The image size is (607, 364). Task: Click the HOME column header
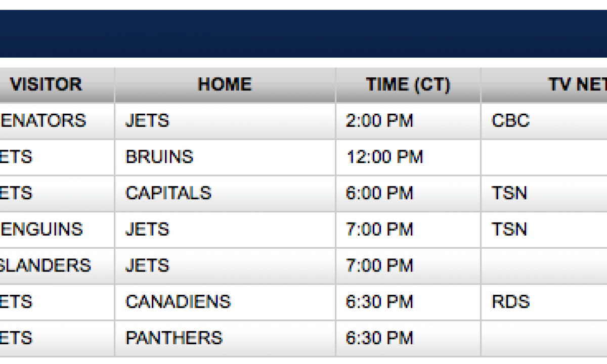coord(225,84)
